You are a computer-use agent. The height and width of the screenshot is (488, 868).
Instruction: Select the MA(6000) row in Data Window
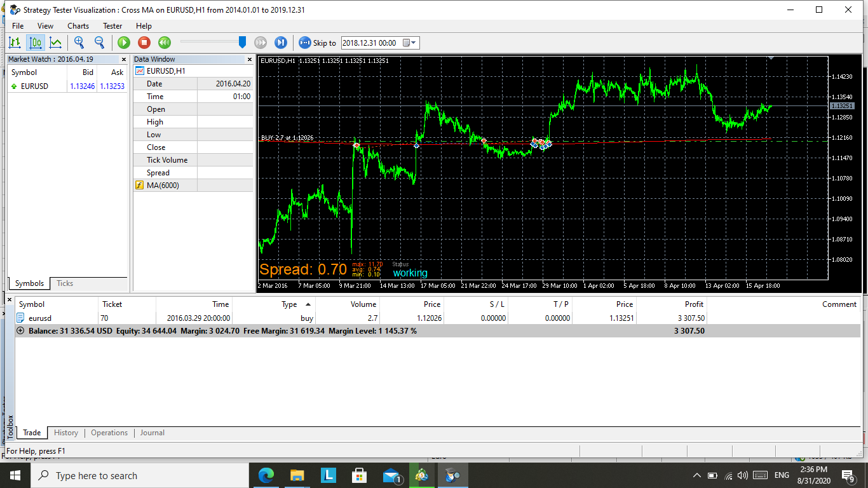[193, 186]
